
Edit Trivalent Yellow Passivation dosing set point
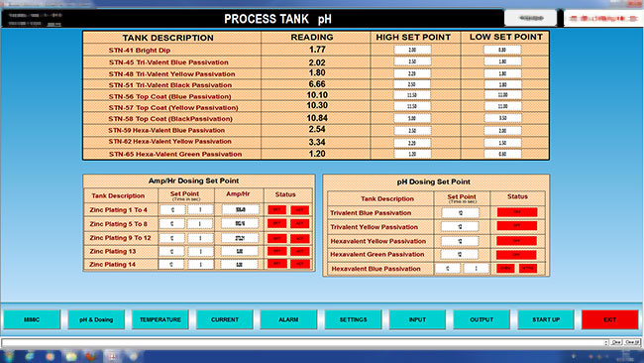pos(460,226)
